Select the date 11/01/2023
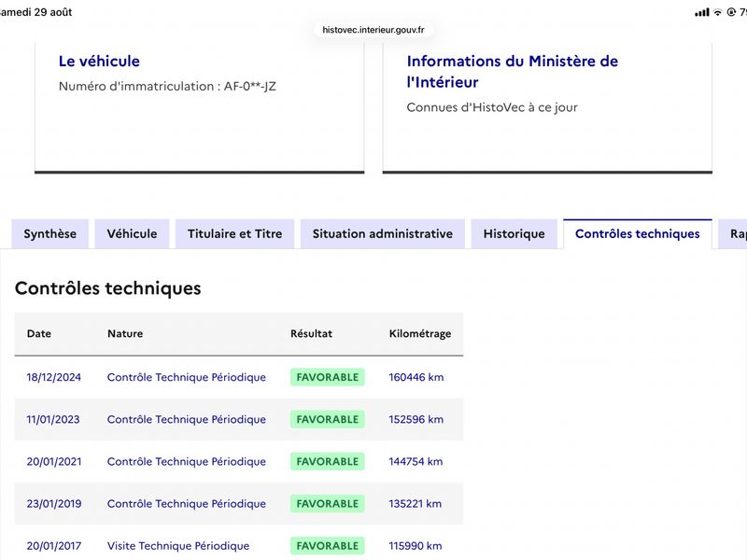 [53, 419]
